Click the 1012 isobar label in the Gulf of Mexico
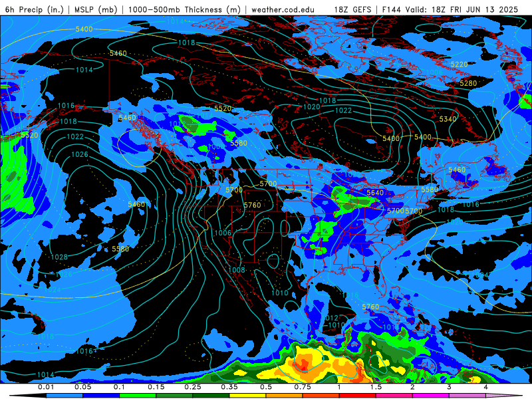Viewport: 532px width, 399px height. click(330, 318)
